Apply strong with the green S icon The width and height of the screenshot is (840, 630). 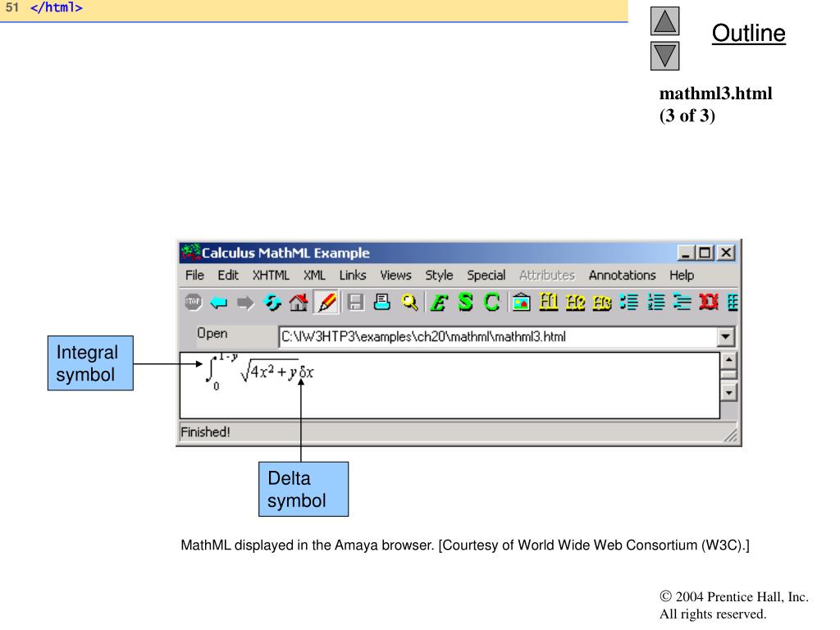point(465,302)
